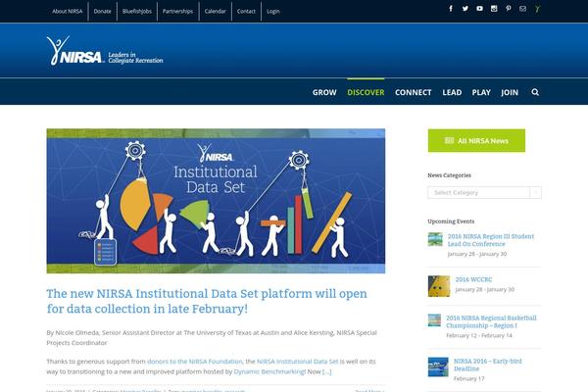Open the LEAD main menu
This screenshot has width=588, height=392.
(452, 92)
